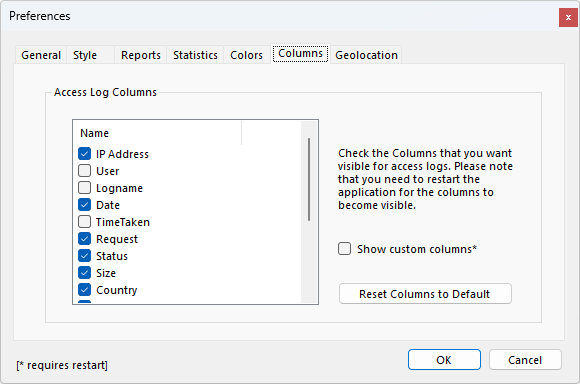The image size is (580, 384).
Task: Select the Request row label
Action: (x=117, y=239)
